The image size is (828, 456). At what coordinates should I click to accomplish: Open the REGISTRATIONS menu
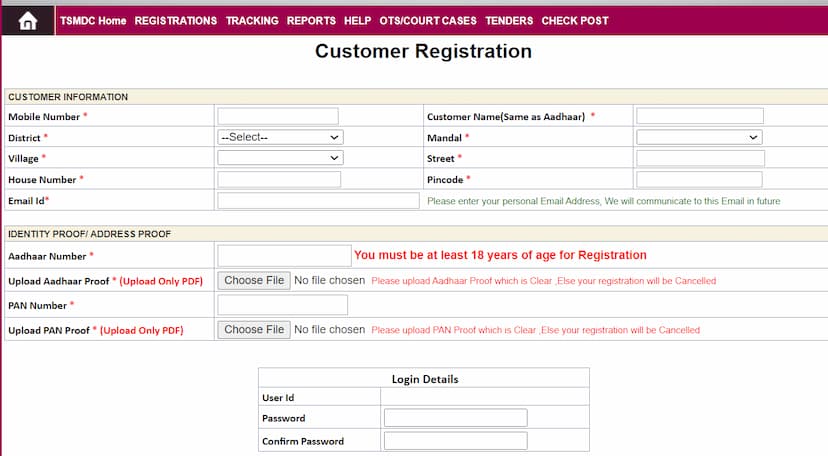[x=175, y=21]
